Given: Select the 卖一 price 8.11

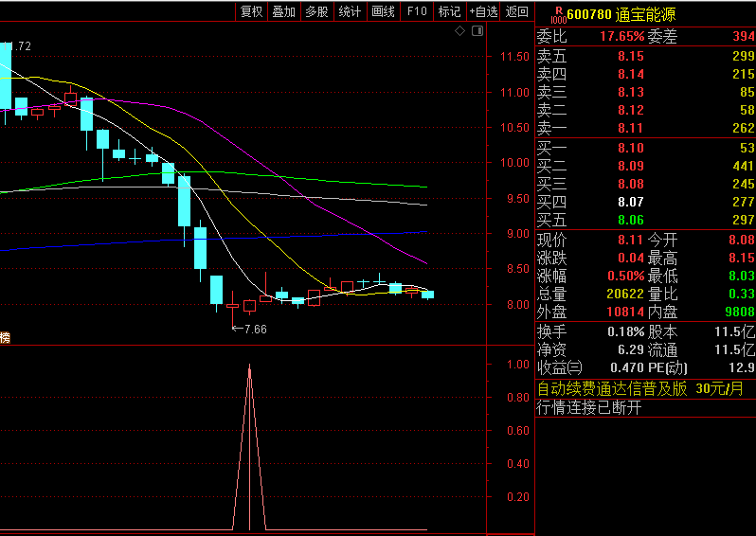Looking at the screenshot, I should (631, 128).
